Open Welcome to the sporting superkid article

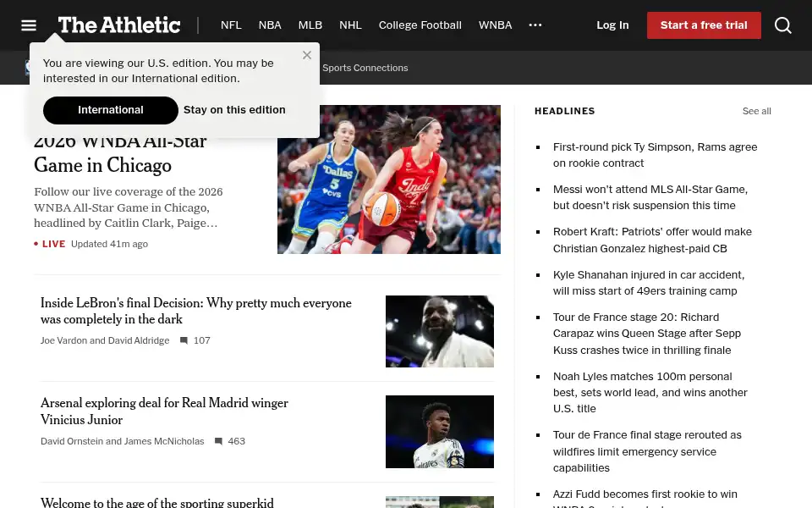click(157, 502)
